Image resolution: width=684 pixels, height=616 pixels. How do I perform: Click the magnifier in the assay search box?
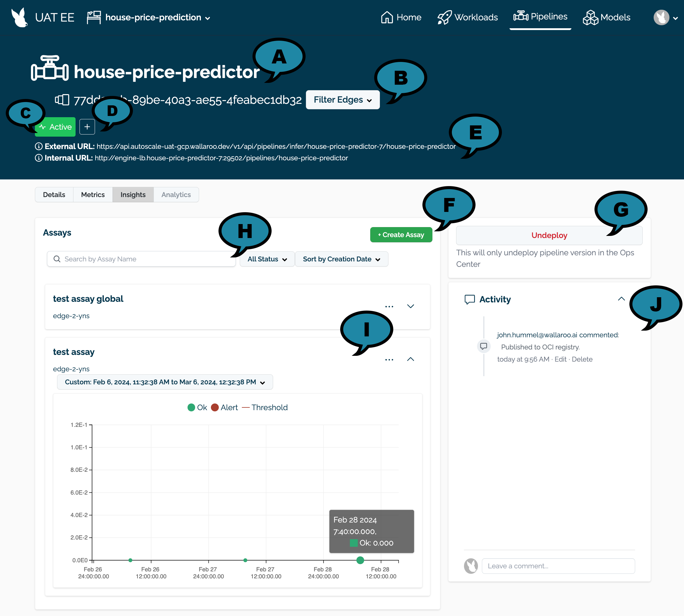57,259
